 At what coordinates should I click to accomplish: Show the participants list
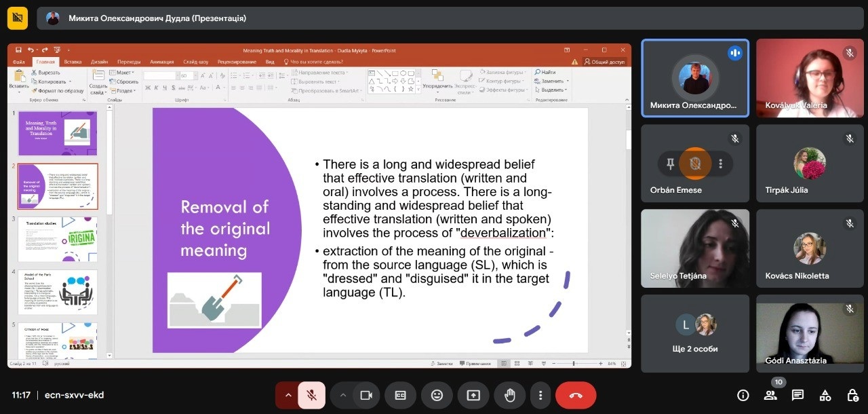(x=770, y=396)
